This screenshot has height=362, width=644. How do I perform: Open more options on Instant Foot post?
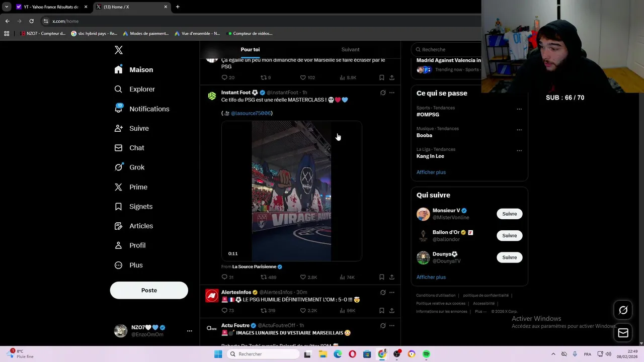tap(392, 93)
